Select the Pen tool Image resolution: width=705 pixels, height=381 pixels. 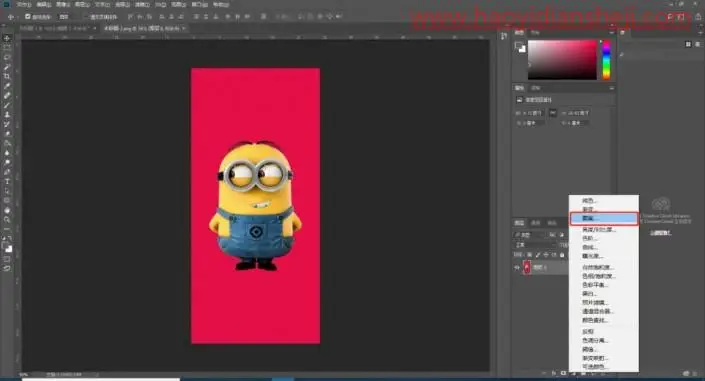tap(7, 172)
